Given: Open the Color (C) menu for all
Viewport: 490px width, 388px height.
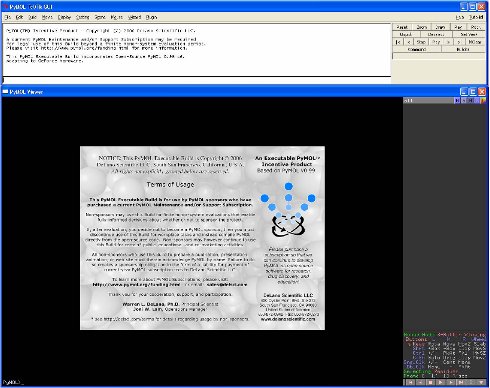Looking at the screenshot, I should [x=483, y=100].
